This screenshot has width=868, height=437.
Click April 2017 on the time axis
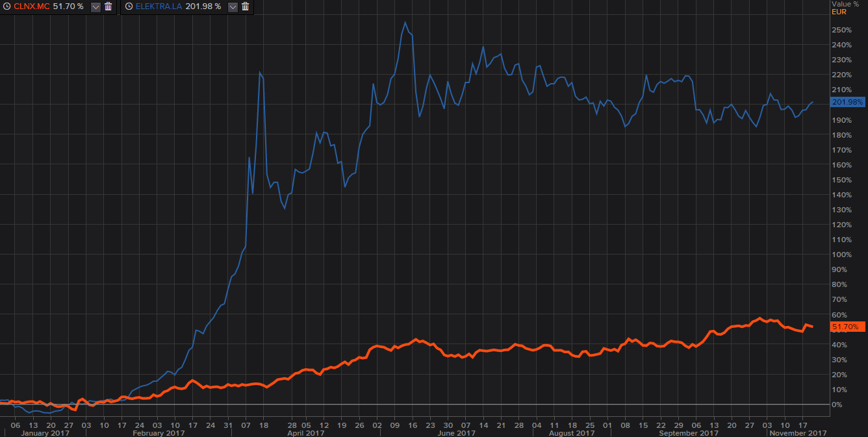pos(305,433)
